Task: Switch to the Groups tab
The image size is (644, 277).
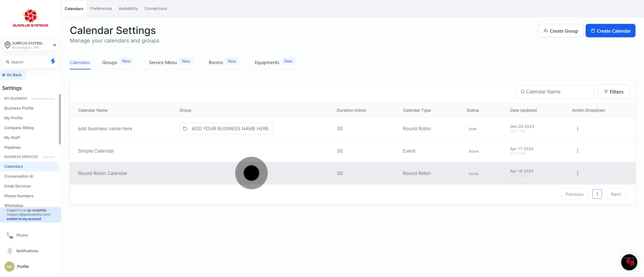Action: tap(110, 63)
